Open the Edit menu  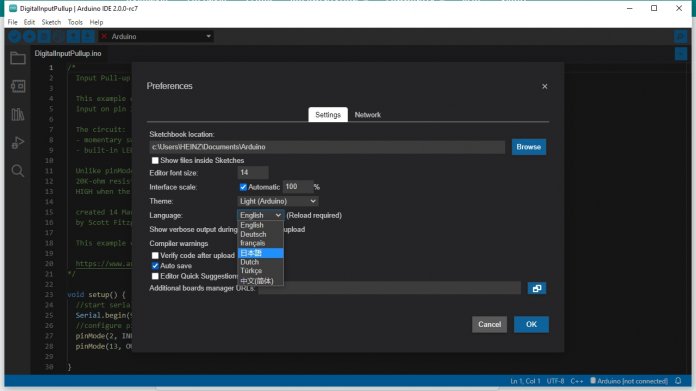tap(29, 22)
